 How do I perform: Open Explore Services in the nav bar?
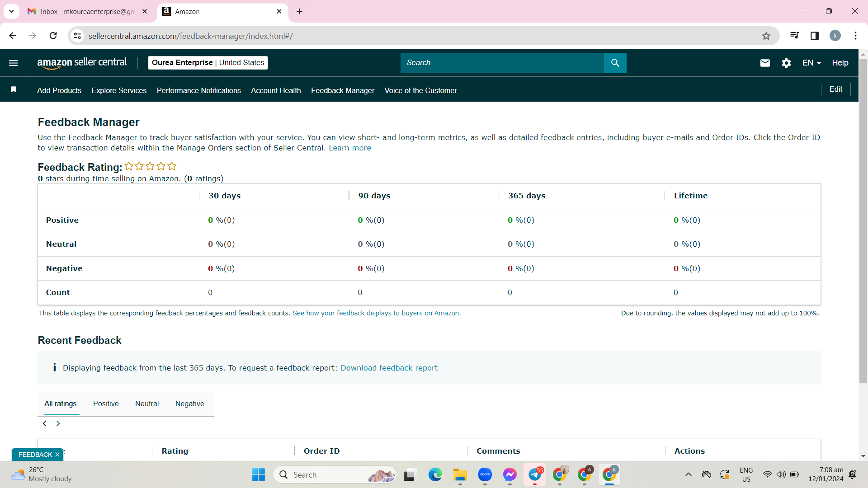click(x=119, y=90)
